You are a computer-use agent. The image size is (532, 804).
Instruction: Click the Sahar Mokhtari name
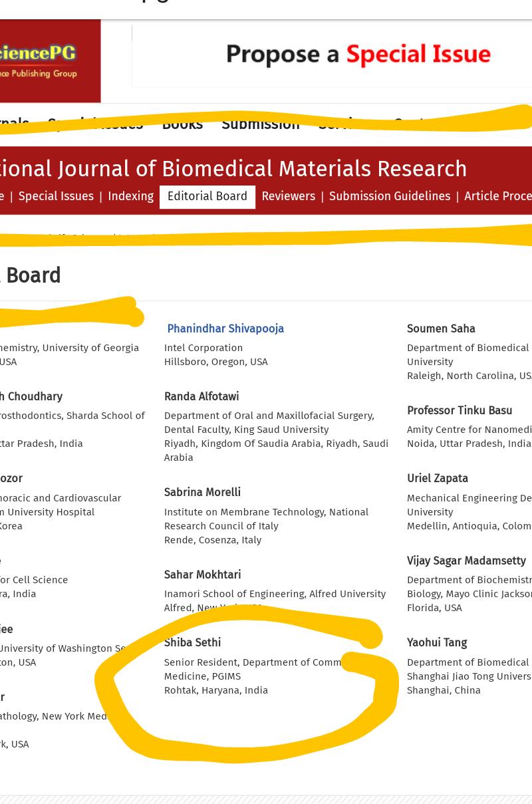click(x=202, y=575)
